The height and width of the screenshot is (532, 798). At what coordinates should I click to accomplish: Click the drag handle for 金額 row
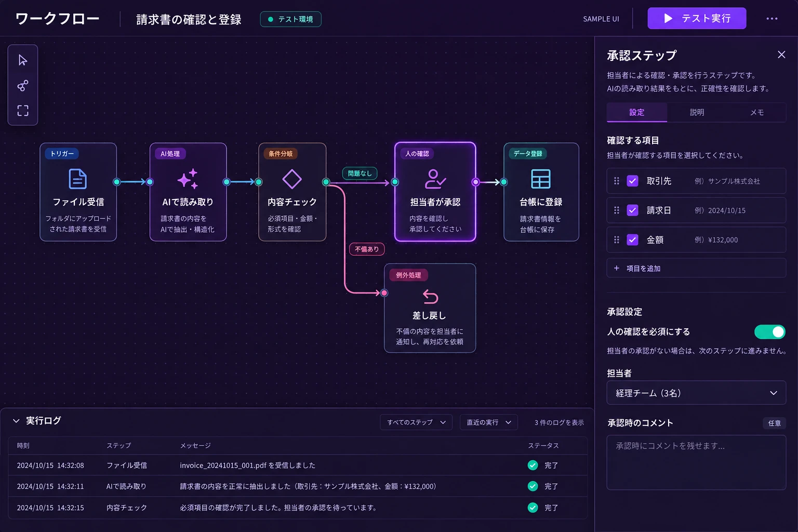(x=617, y=240)
